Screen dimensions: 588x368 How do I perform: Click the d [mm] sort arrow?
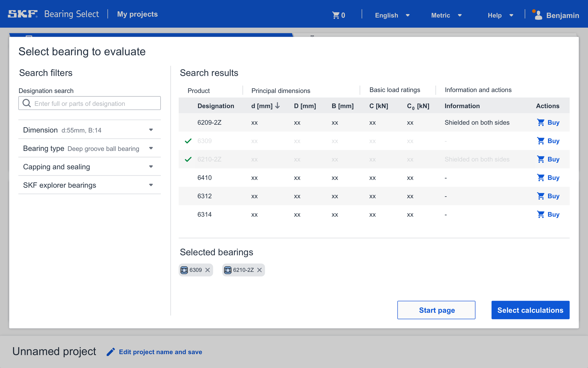tap(277, 106)
